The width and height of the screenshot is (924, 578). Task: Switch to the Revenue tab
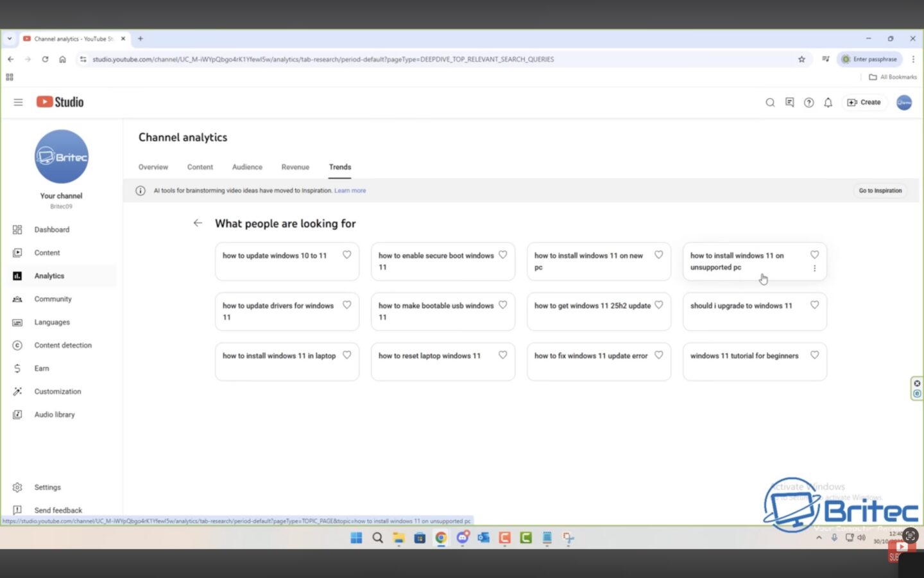tap(295, 167)
